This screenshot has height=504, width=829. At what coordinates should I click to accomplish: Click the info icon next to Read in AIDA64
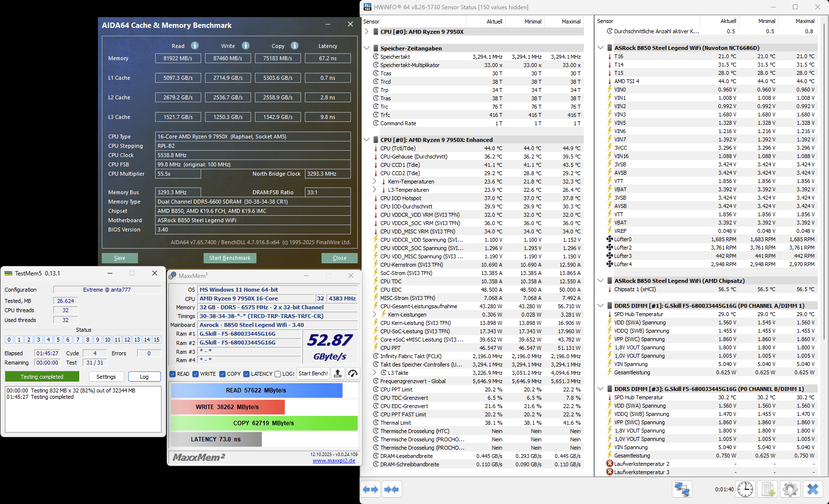195,46
